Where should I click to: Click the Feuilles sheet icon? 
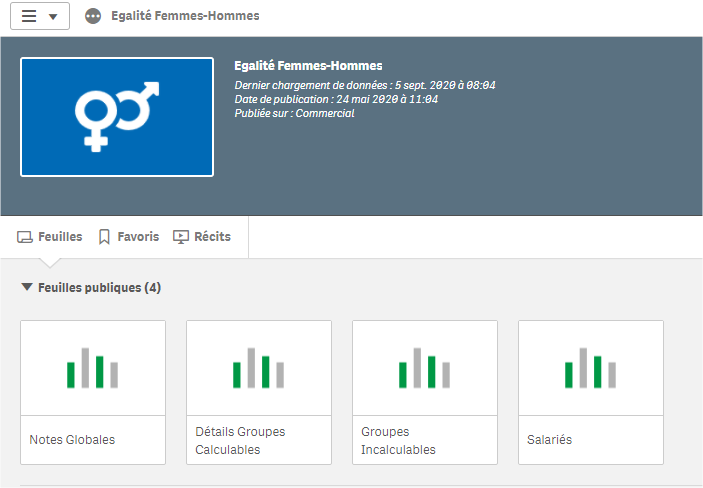tap(25, 237)
